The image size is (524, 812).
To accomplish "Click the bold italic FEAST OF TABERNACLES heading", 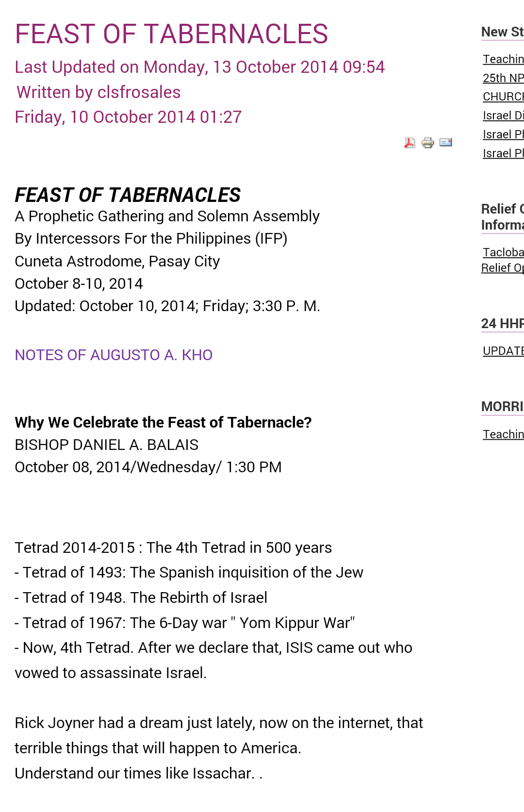I will point(128,195).
